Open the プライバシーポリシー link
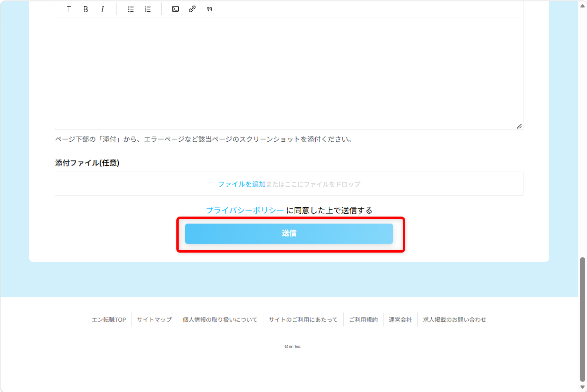Viewport: 587px width, 392px height. pos(245,211)
